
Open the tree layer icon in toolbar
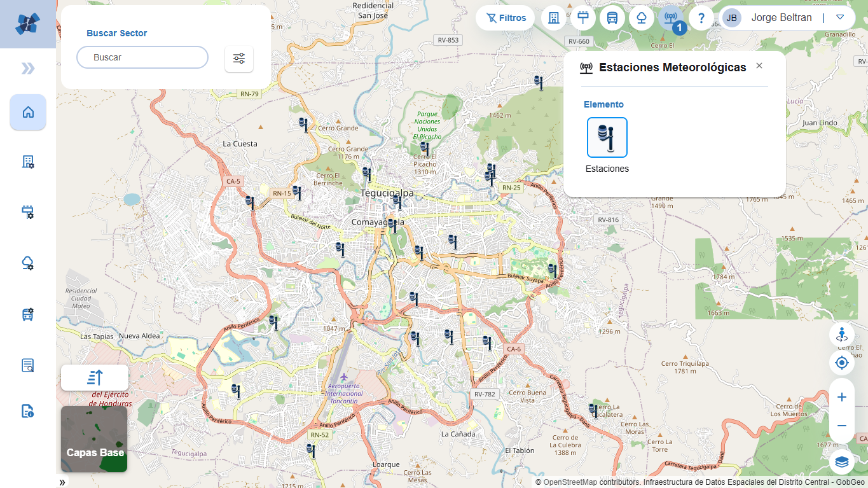641,18
